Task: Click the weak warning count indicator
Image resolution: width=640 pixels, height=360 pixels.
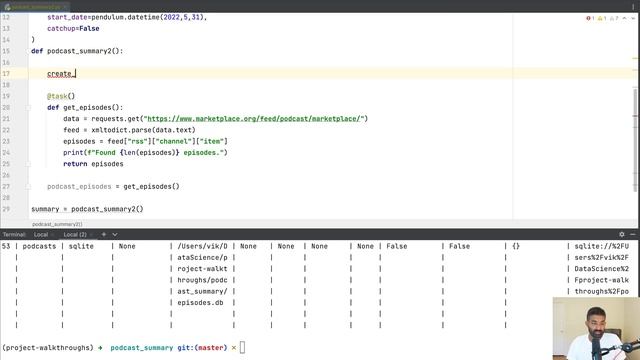Action: click(x=614, y=18)
